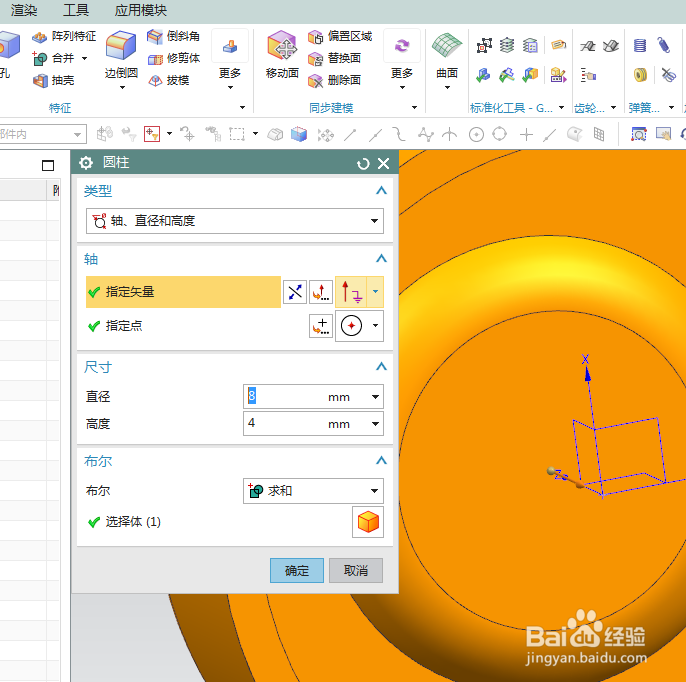This screenshot has height=682, width=686.
Task: Open the 工具 menu tab
Action: point(76,10)
